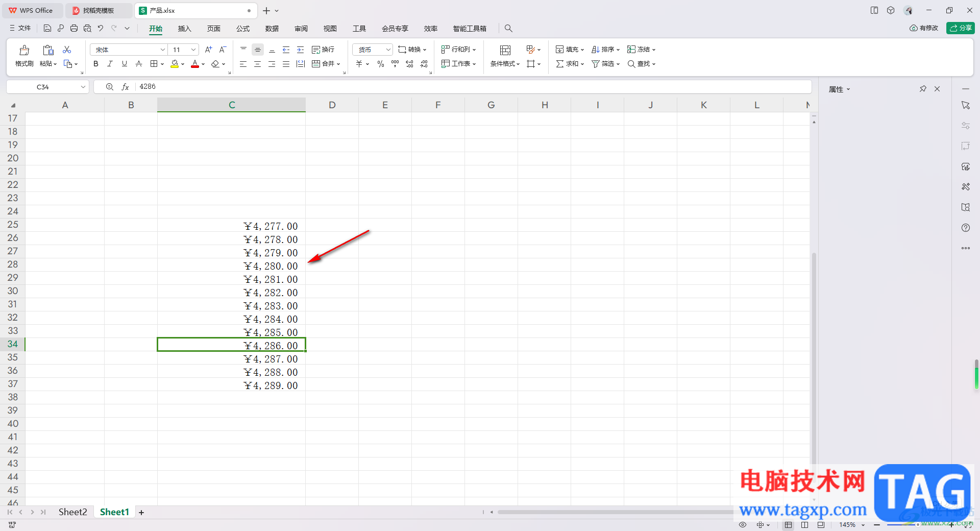Open the number format dropdown (货币)

[x=388, y=50]
